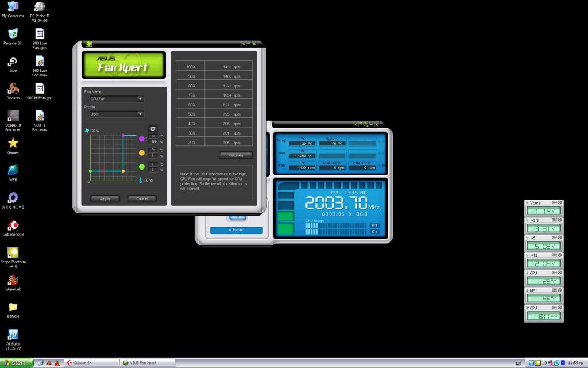Image resolution: width=588 pixels, height=368 pixels.
Task: Click the purple handle on the fan curve graph
Action: click(123, 135)
